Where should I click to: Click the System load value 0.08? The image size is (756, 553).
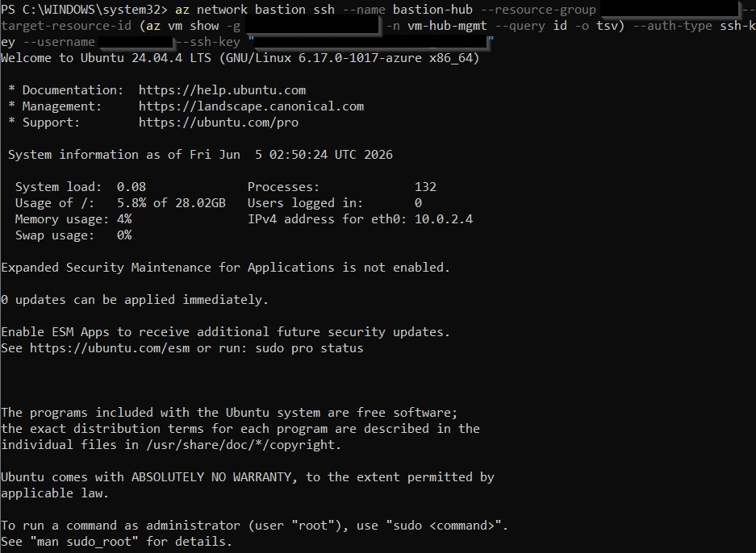pos(132,187)
